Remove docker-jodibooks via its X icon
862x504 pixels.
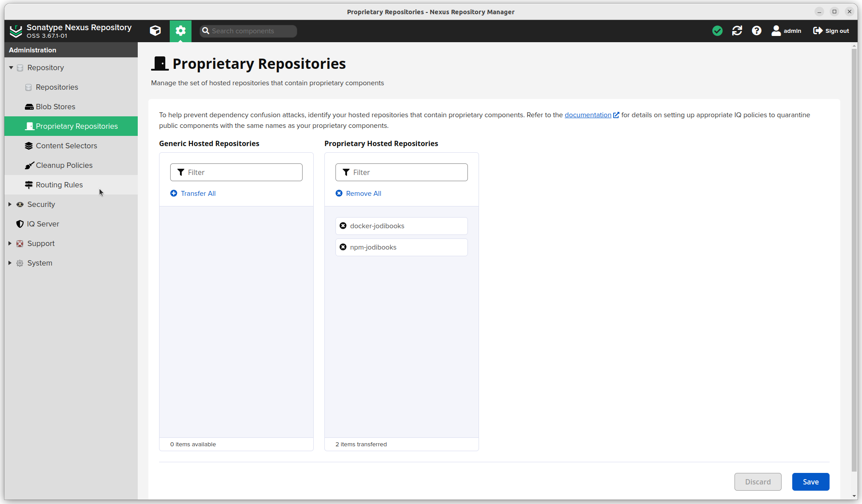pyautogui.click(x=343, y=226)
